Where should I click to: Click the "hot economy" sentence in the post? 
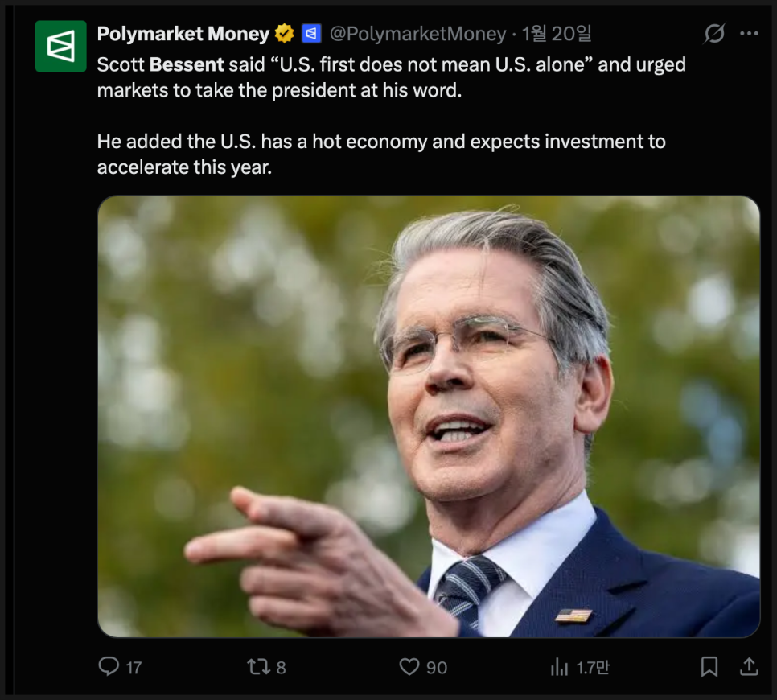(x=381, y=142)
